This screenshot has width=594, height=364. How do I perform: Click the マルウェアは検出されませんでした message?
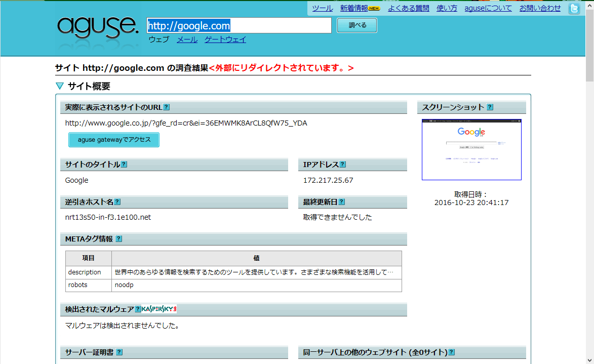pyautogui.click(x=122, y=326)
